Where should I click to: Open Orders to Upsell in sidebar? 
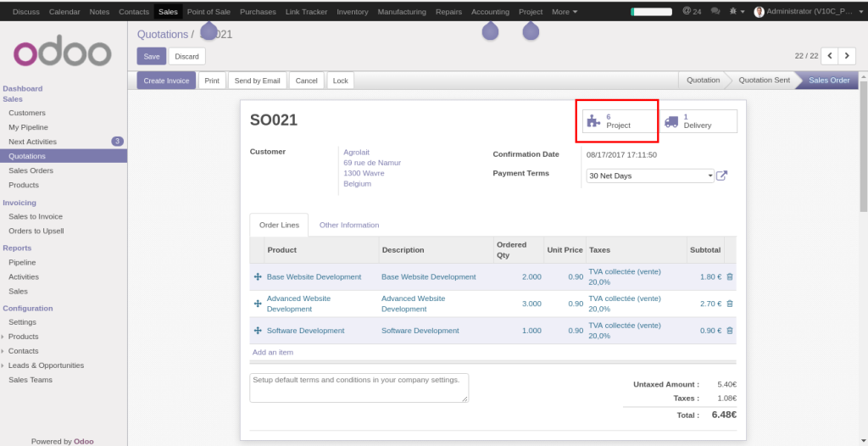(x=36, y=231)
